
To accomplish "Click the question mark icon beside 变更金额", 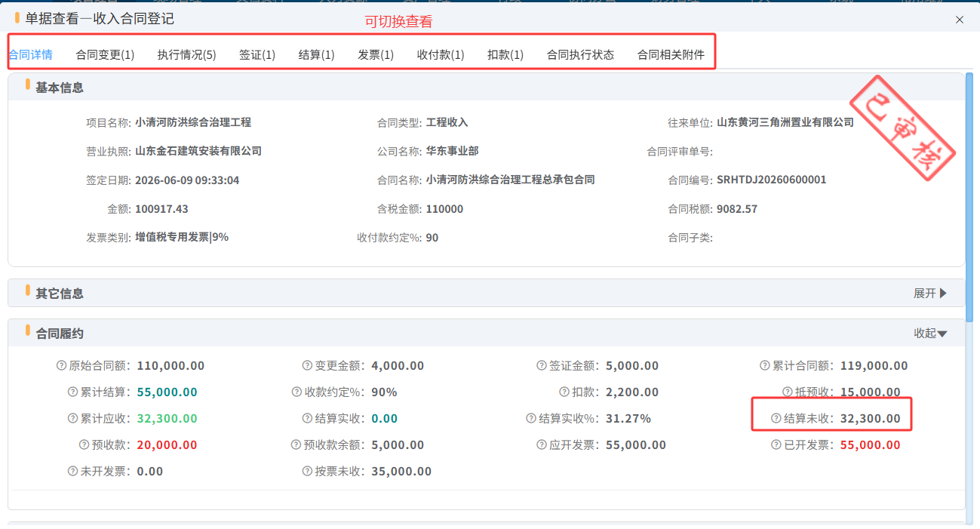I will coord(307,365).
